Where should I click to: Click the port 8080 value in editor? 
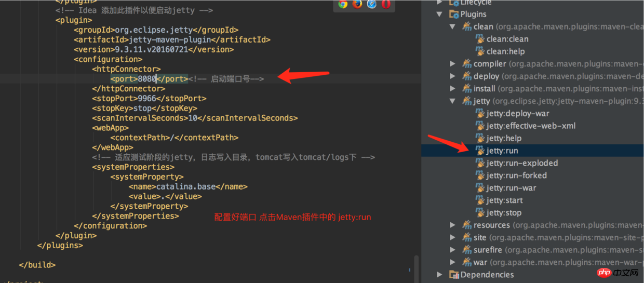pos(147,79)
